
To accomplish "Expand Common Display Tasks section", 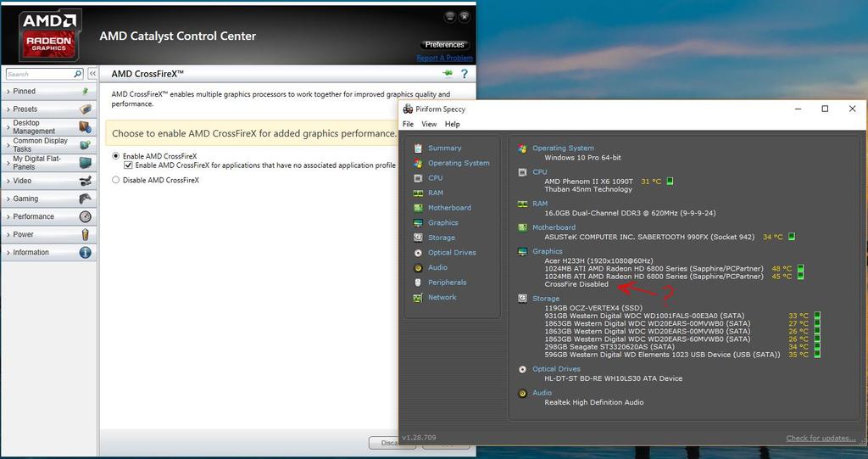I will point(8,145).
